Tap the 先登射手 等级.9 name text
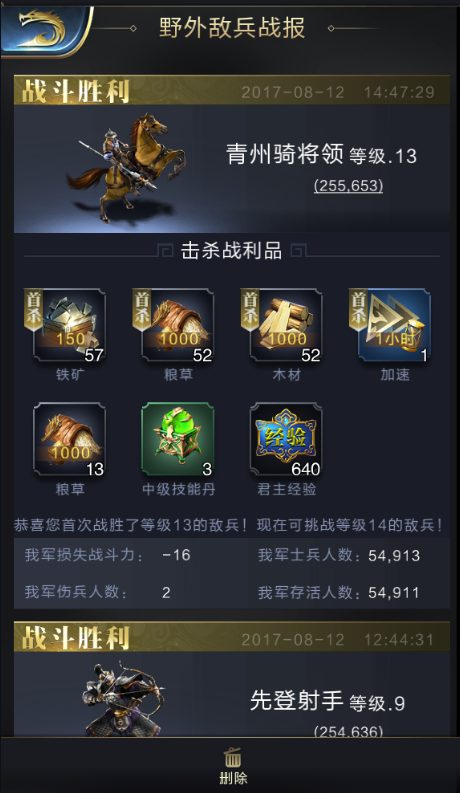This screenshot has width=460, height=793. pyautogui.click(x=327, y=701)
